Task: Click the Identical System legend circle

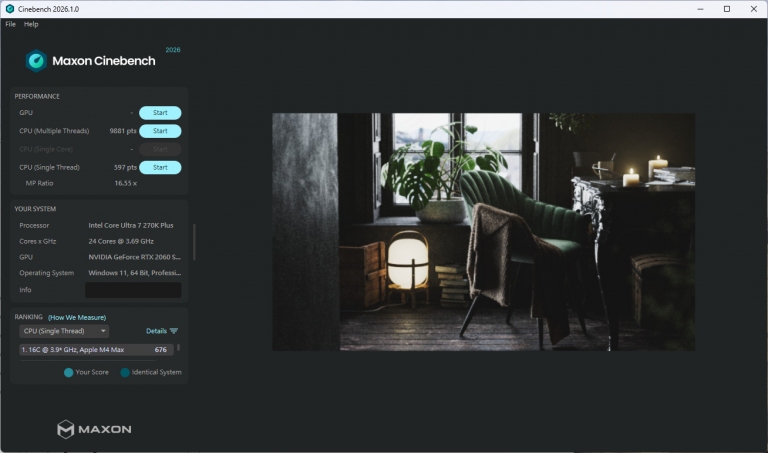Action: pyautogui.click(x=125, y=372)
